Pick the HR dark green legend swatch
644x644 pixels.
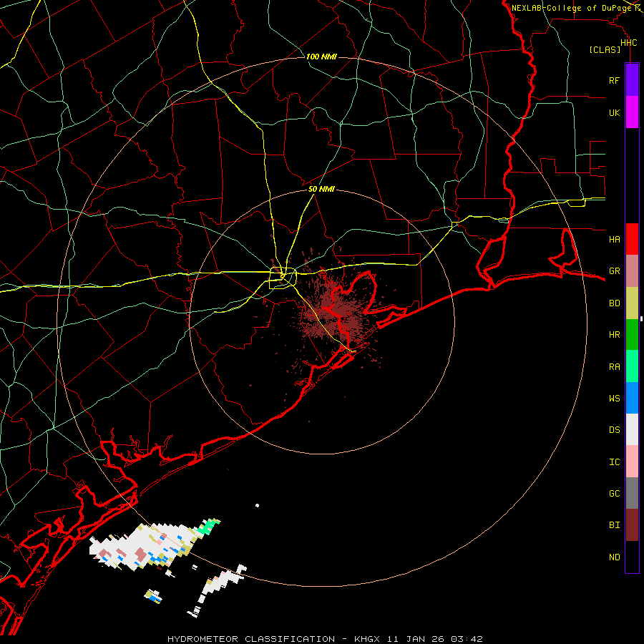click(x=632, y=335)
